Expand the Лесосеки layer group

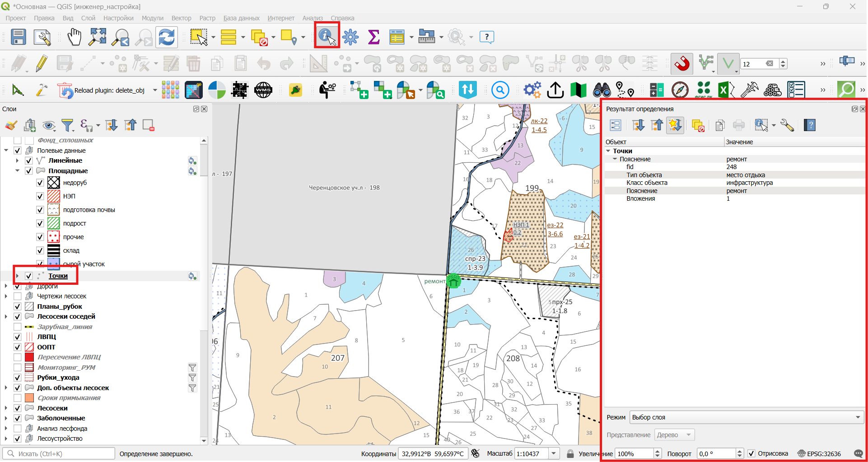6,408
